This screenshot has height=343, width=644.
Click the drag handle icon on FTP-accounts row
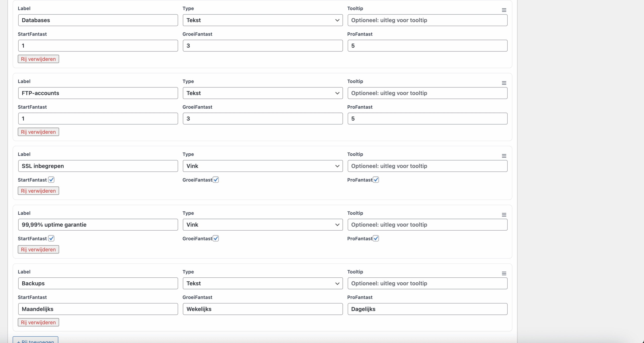(504, 83)
